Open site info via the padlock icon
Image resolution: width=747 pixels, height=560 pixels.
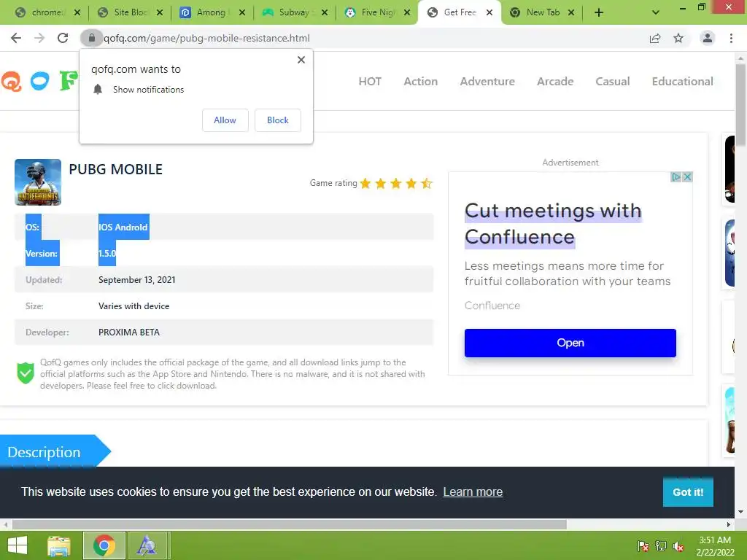click(x=91, y=38)
